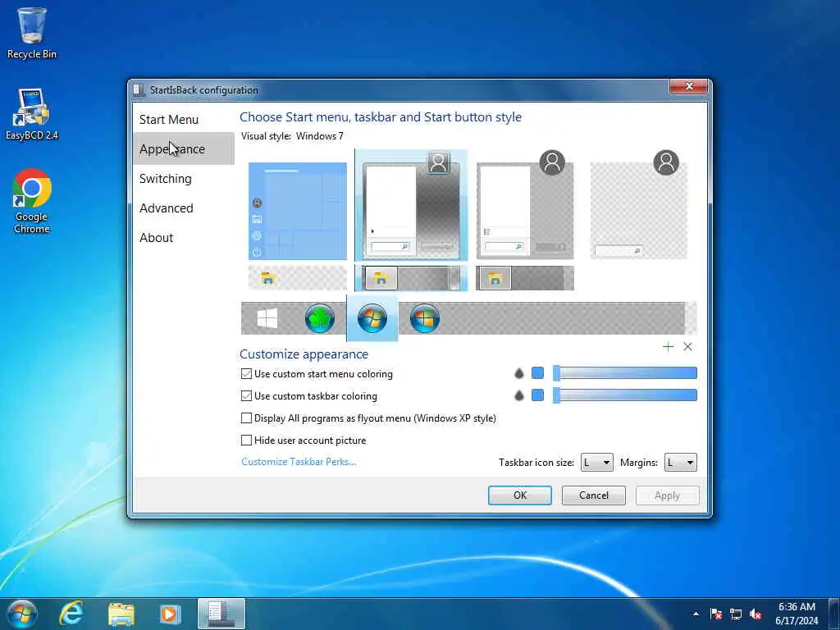Choose the gray flat start menu style thumbnail
The width and height of the screenshot is (840, 630).
(x=524, y=205)
